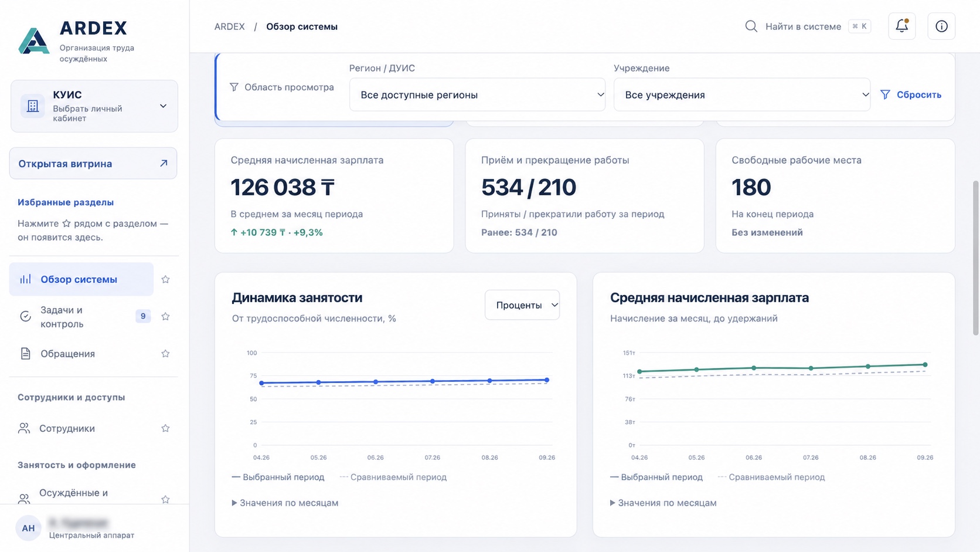Click the search magnifier icon
This screenshot has width=980, height=552.
(751, 26)
